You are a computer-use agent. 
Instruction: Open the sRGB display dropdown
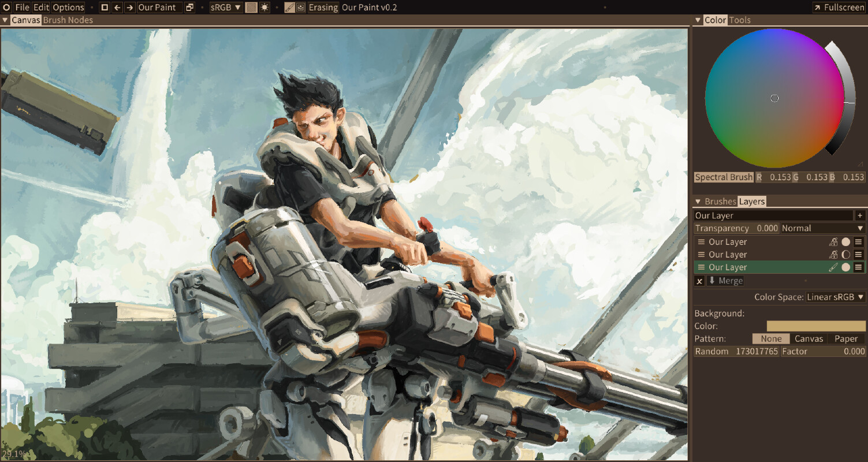pos(226,8)
